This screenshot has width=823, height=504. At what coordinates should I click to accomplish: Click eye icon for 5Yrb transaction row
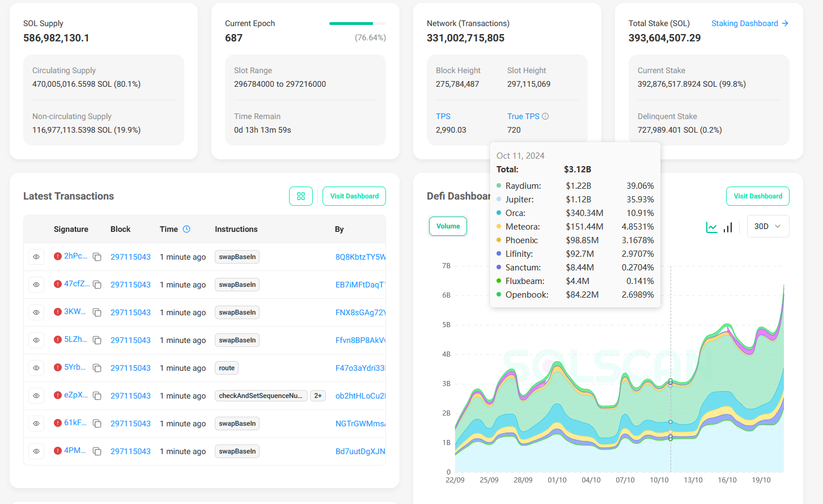coord(36,368)
